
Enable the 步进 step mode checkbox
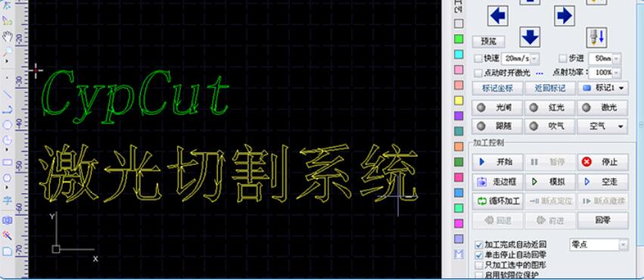563,59
